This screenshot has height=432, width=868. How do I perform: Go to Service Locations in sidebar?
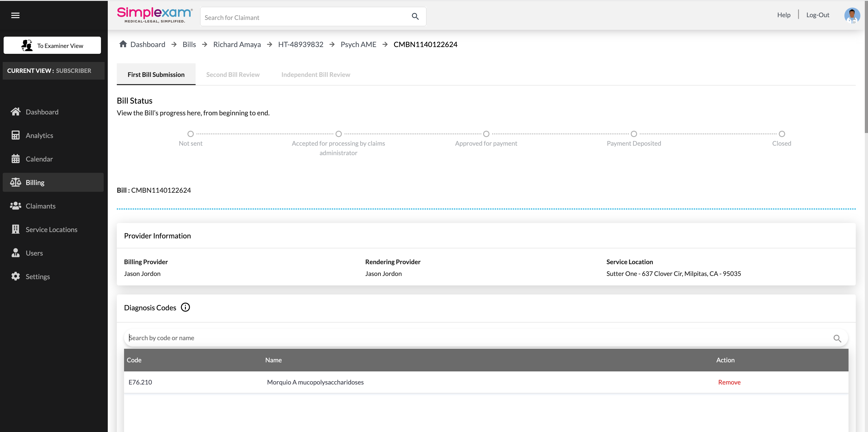click(51, 229)
